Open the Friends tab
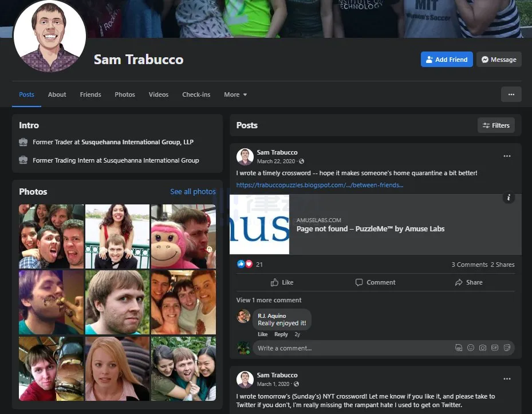532x414 pixels. click(x=90, y=94)
